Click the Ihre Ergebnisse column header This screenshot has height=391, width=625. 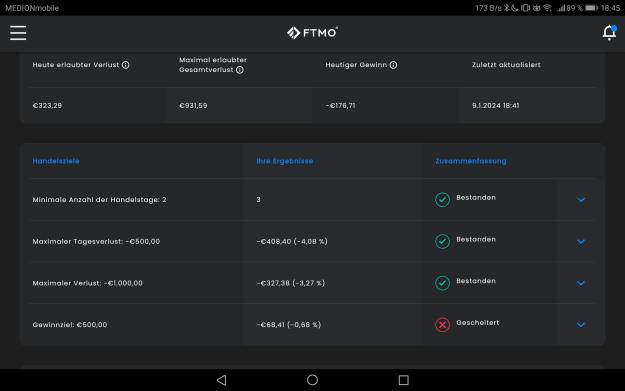(x=285, y=161)
